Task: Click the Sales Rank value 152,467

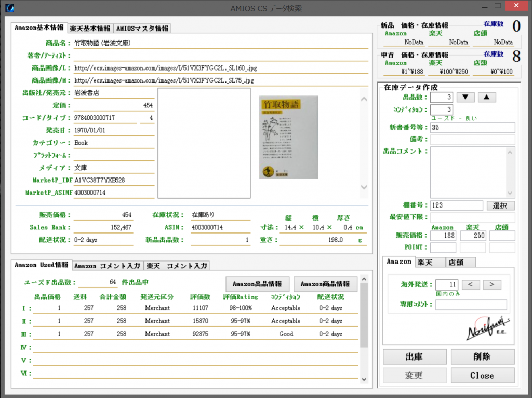Action: coord(103,227)
